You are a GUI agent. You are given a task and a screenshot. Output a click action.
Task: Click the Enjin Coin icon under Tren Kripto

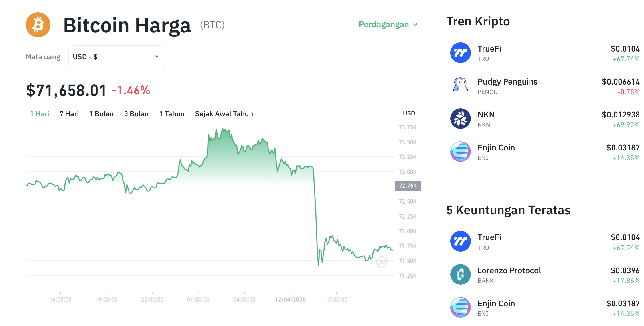pyautogui.click(x=460, y=152)
